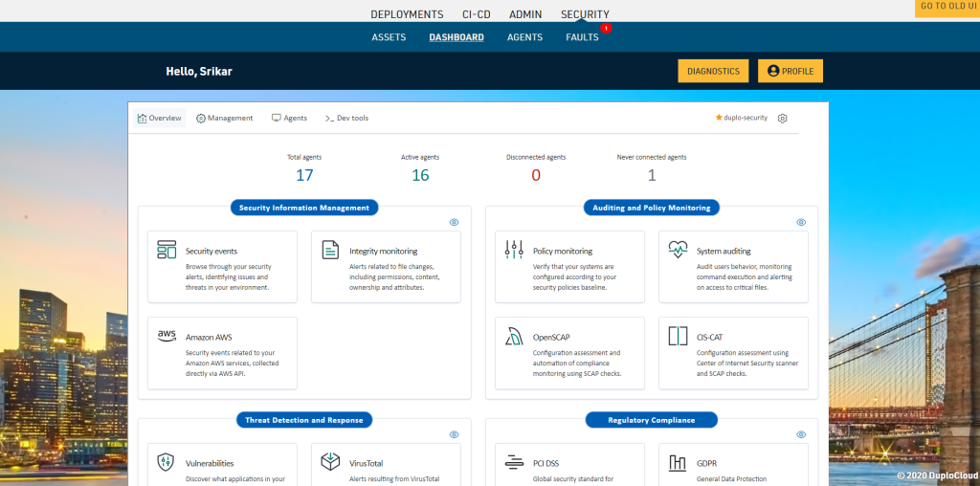Screen dimensions: 980x486
Task: Click the Amazon AWS logo icon
Action: click(x=167, y=336)
